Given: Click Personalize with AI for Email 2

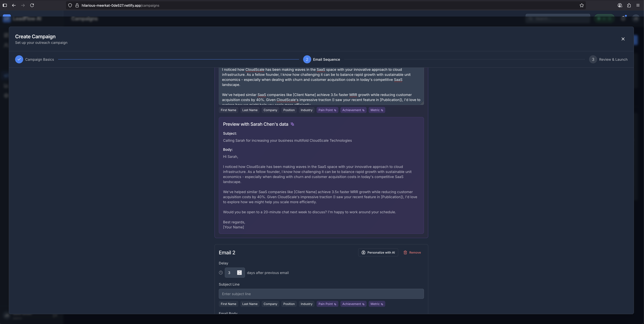Looking at the screenshot, I should [378, 253].
